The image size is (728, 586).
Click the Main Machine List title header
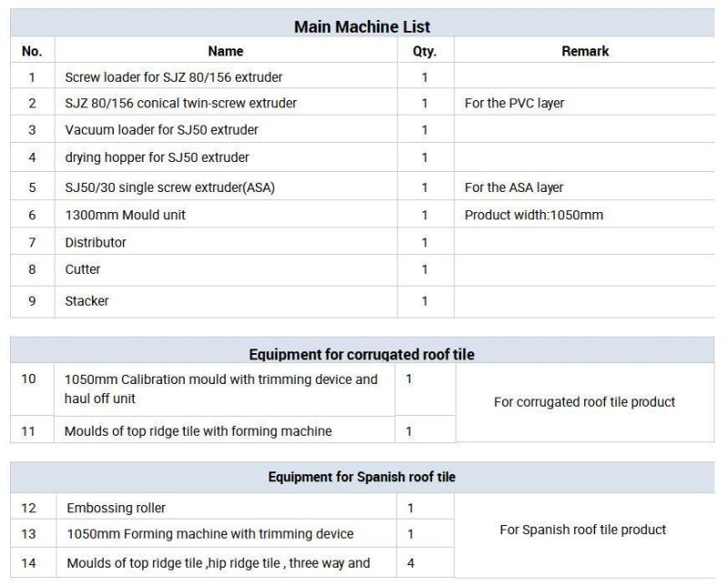click(x=362, y=26)
